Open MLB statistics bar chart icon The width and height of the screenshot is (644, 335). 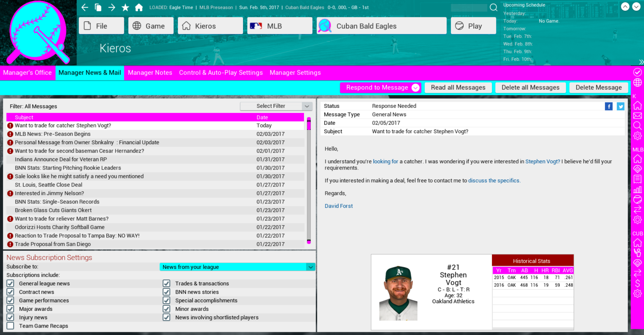coord(638,190)
